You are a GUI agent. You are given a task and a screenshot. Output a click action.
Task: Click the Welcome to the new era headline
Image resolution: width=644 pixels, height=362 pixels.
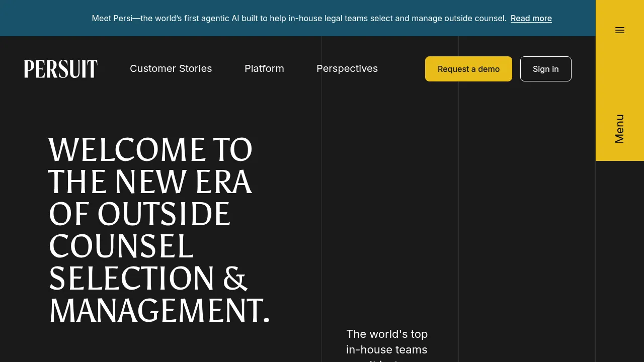[x=159, y=230]
